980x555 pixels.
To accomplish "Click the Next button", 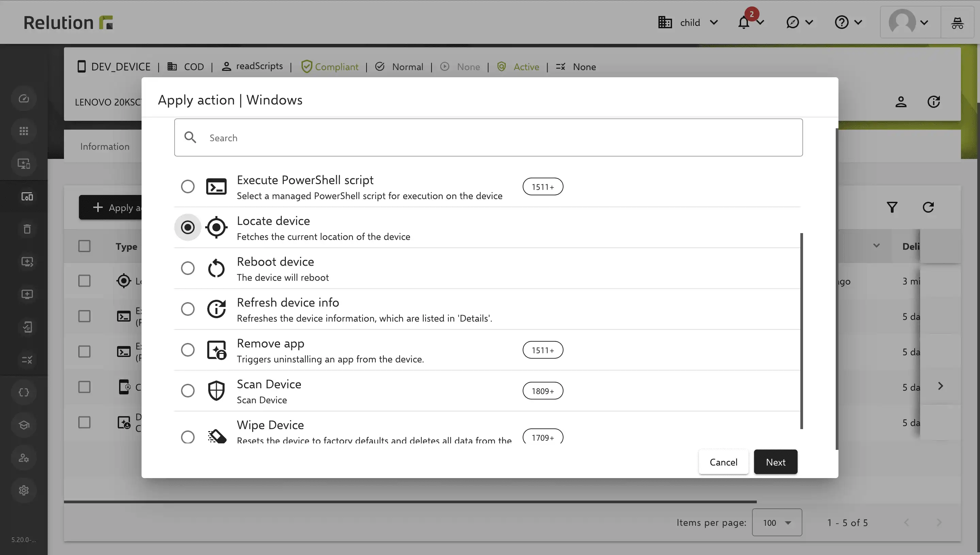I will click(776, 462).
